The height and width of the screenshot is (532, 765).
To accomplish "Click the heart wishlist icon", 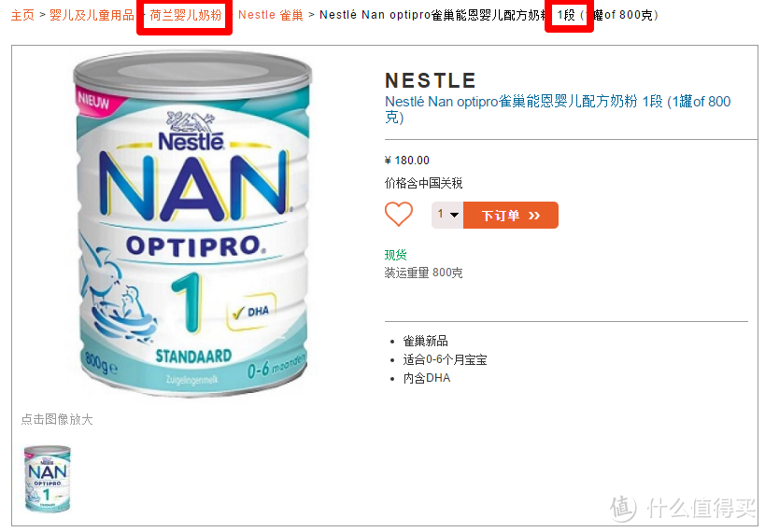I will click(x=399, y=214).
